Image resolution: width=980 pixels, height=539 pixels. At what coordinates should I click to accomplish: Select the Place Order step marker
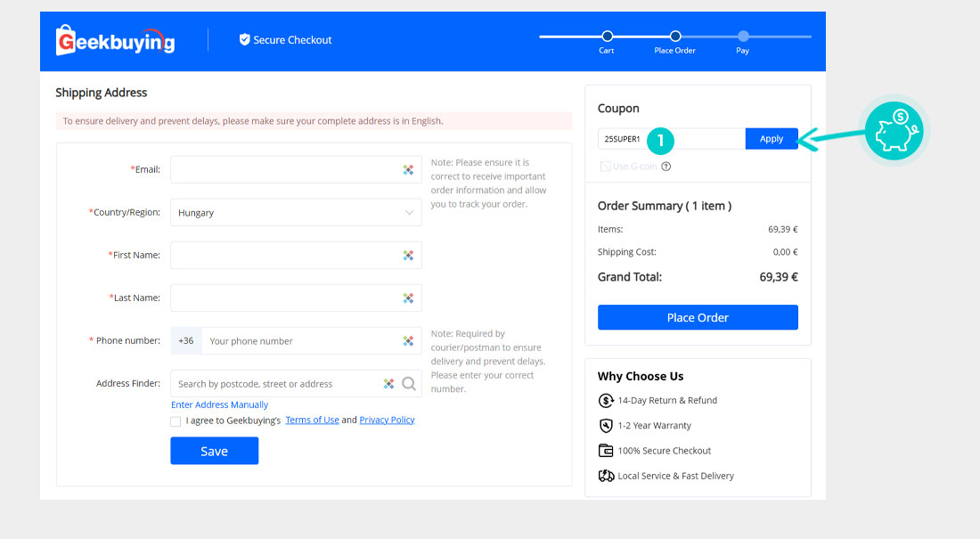point(675,37)
